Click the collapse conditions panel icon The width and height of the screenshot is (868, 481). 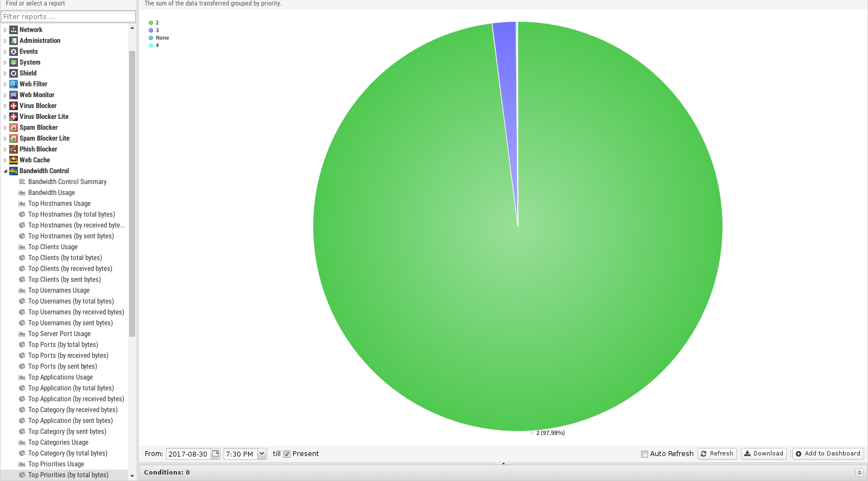click(859, 472)
